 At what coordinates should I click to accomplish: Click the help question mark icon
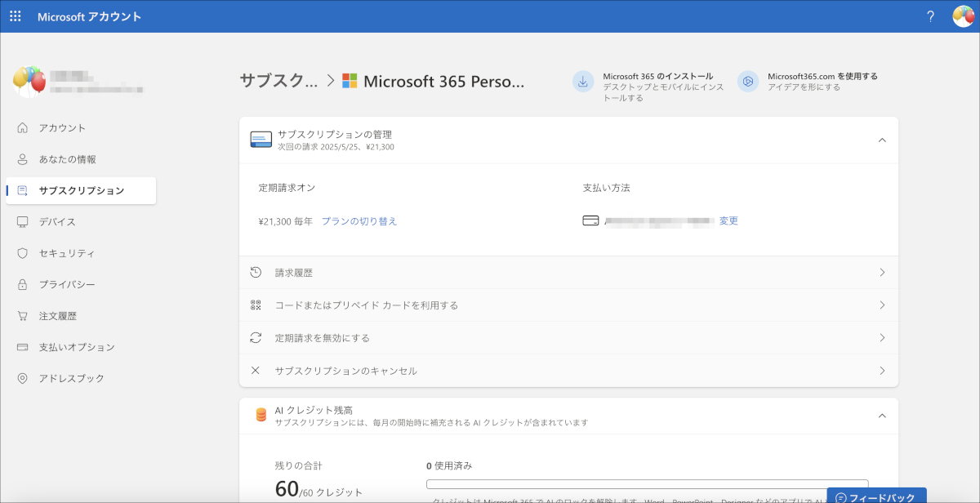pos(930,16)
